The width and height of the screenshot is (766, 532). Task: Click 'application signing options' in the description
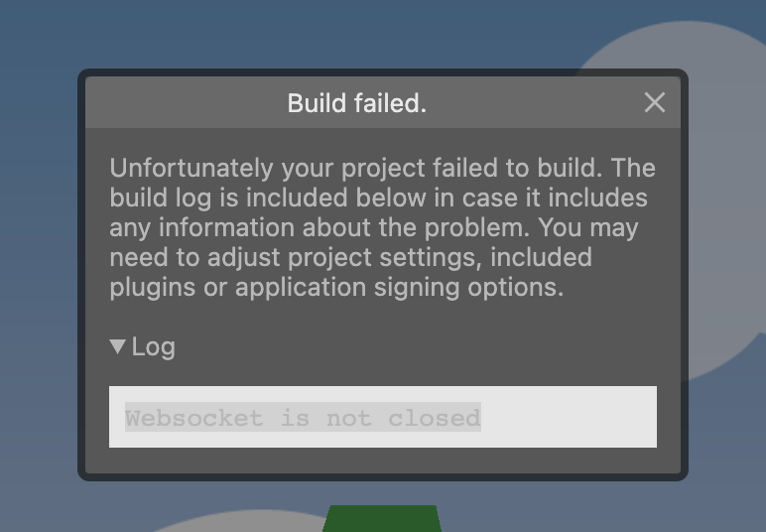pyautogui.click(x=399, y=287)
